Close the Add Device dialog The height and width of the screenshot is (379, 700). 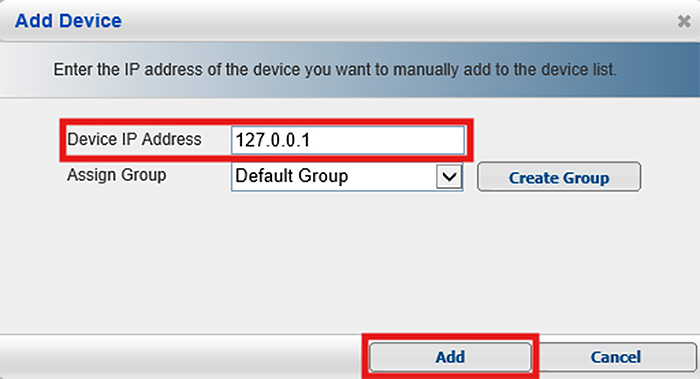[x=683, y=21]
